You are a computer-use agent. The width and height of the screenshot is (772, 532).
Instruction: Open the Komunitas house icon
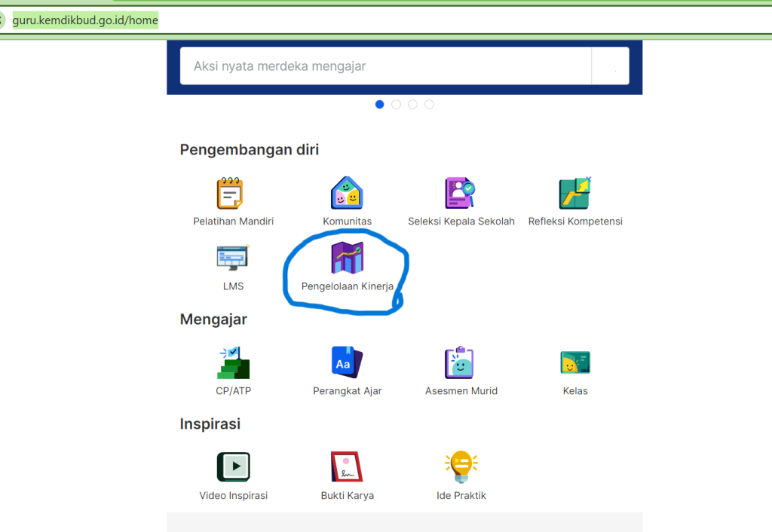coord(347,194)
